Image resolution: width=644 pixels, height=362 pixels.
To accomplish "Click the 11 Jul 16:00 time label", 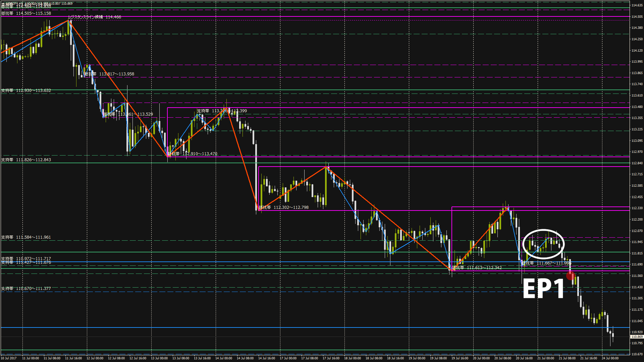I will [73, 358].
